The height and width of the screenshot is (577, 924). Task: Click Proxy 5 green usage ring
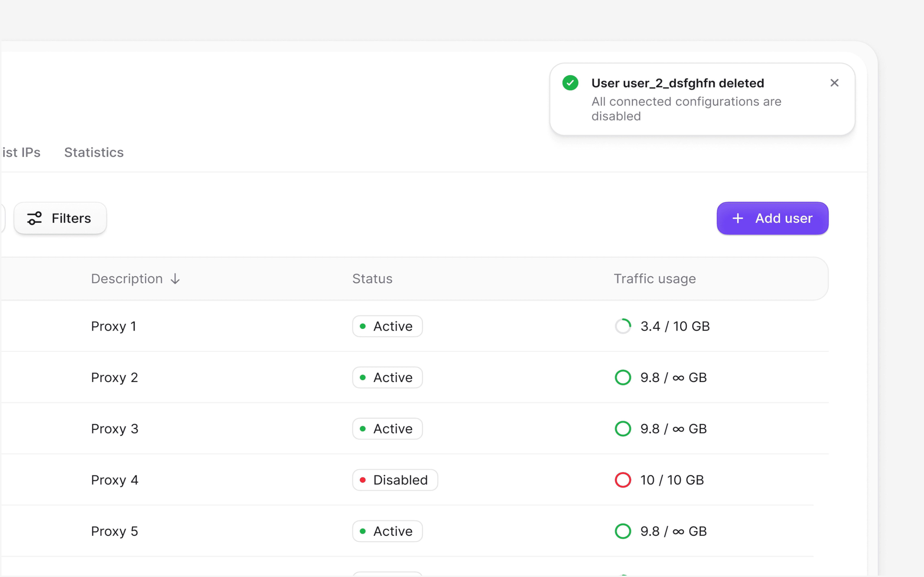pos(623,531)
